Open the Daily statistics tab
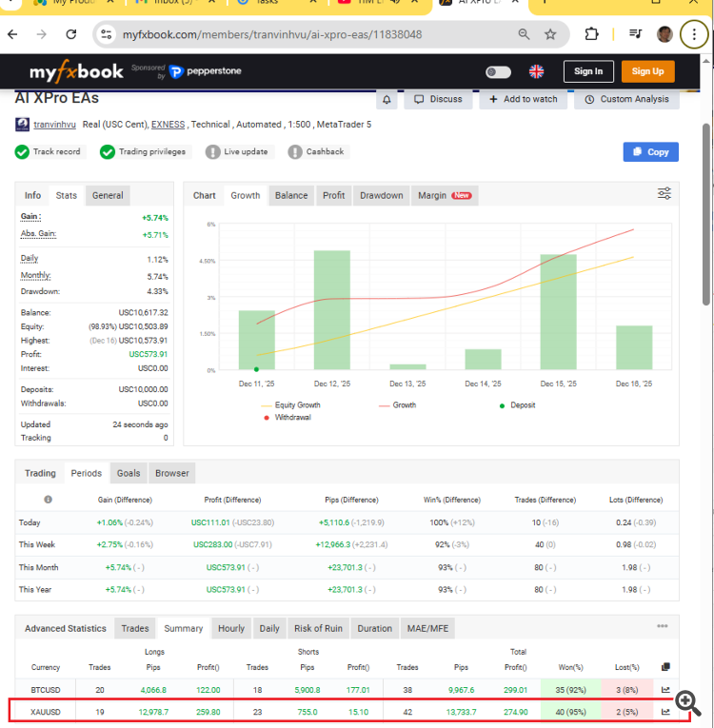The height and width of the screenshot is (728, 714). (269, 628)
